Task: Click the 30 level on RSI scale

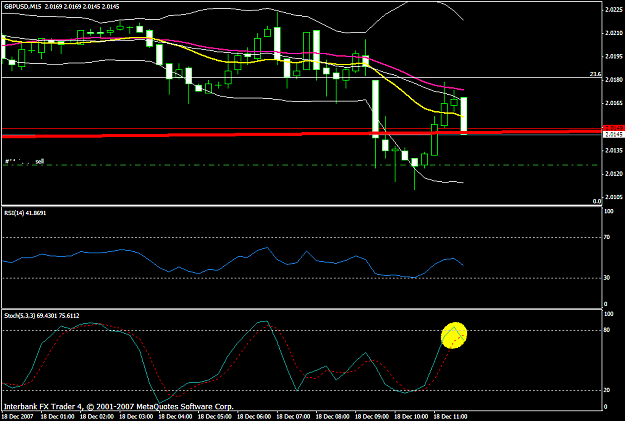Action: coord(607,278)
